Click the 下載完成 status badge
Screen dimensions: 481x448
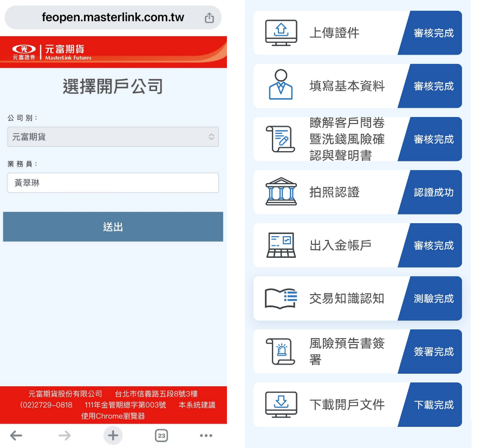pyautogui.click(x=433, y=405)
